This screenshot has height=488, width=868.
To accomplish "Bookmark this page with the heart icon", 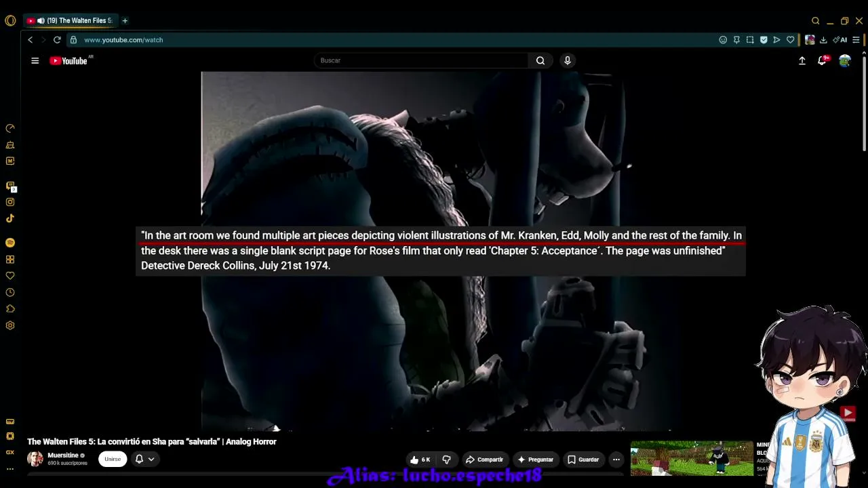I will coord(791,40).
